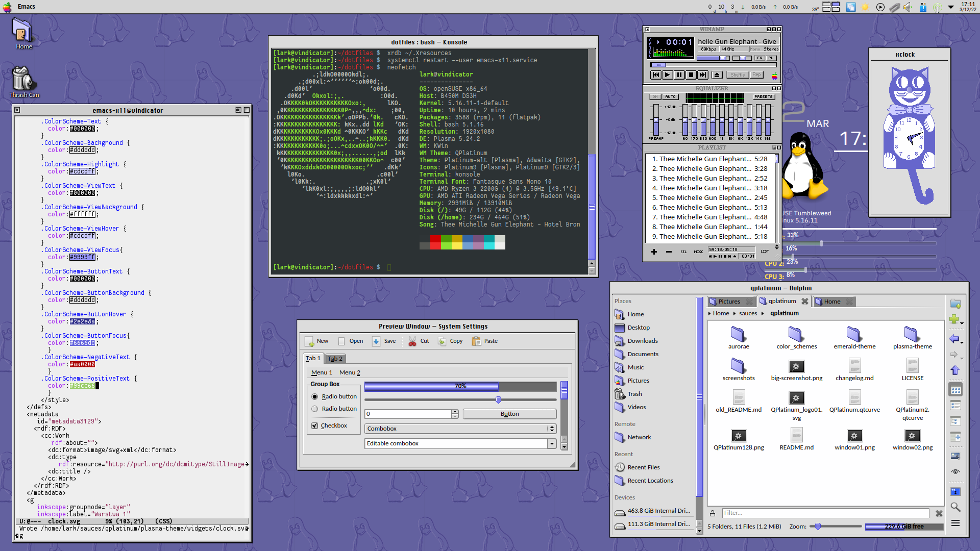
Task: Close the qplatinum tab in Dolphin
Action: pos(804,301)
